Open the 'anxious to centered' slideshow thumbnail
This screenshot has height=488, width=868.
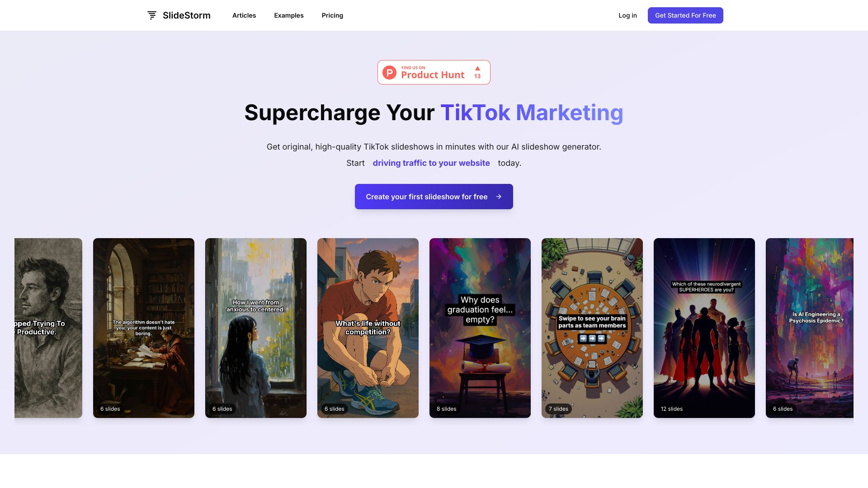tap(256, 328)
